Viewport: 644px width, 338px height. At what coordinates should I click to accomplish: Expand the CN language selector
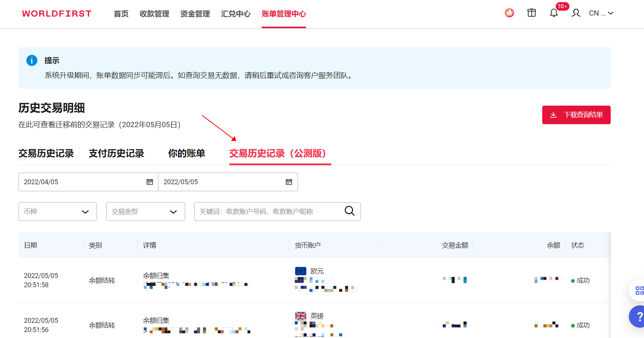pyautogui.click(x=600, y=13)
